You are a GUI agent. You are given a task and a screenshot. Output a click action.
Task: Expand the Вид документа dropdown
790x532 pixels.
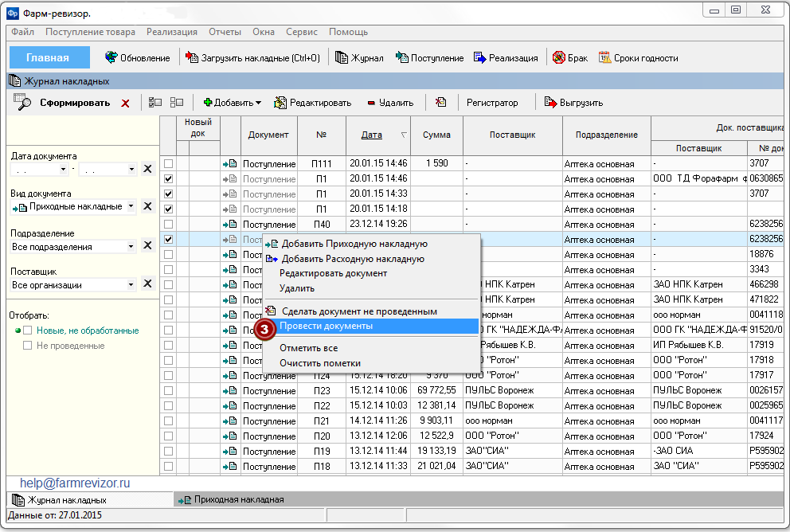[x=131, y=206]
